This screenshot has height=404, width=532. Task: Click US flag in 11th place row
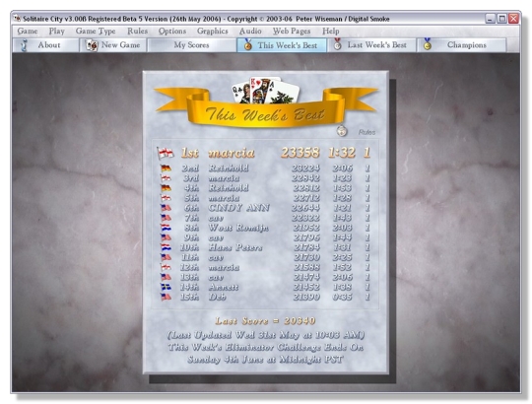[x=166, y=257]
